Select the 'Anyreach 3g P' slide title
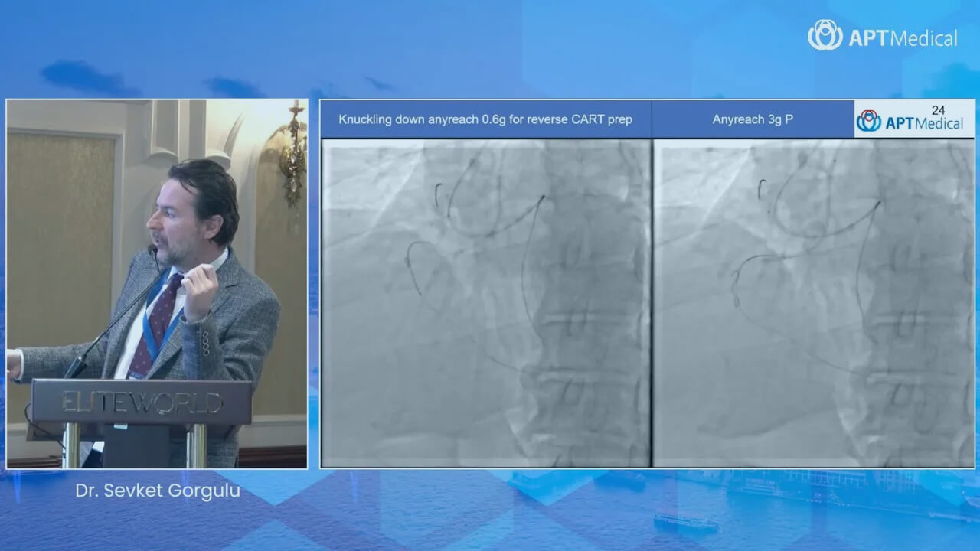980x551 pixels. click(753, 119)
